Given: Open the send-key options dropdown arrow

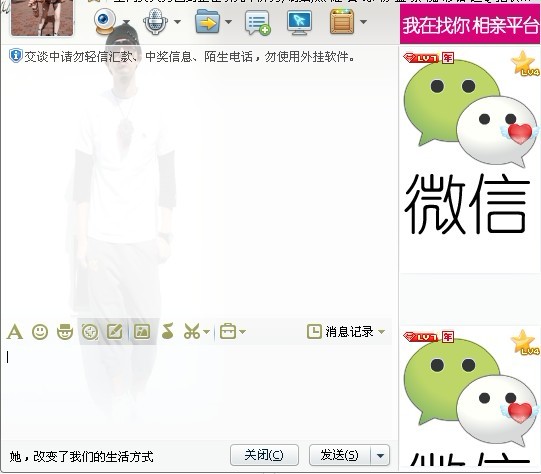Looking at the screenshot, I should pos(380,455).
